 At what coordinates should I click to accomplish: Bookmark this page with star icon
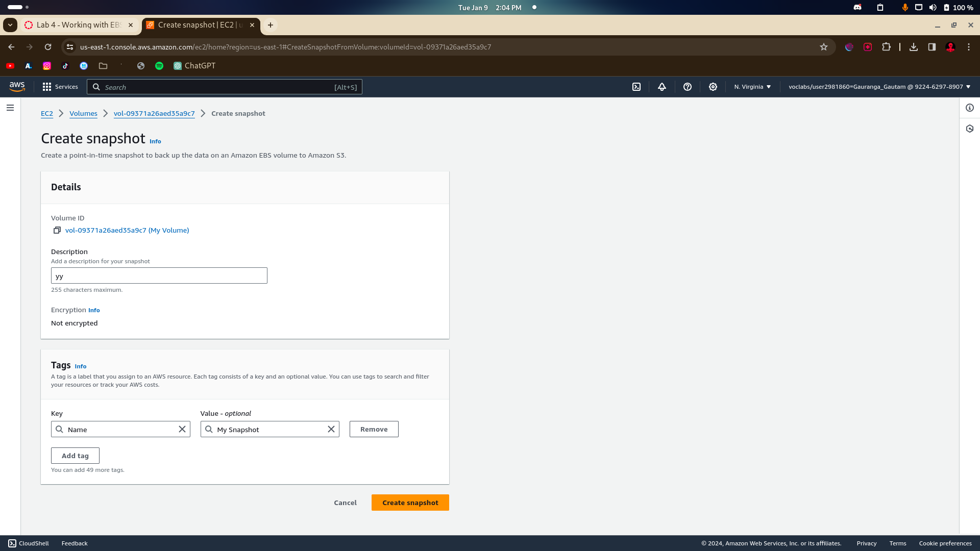(x=824, y=47)
